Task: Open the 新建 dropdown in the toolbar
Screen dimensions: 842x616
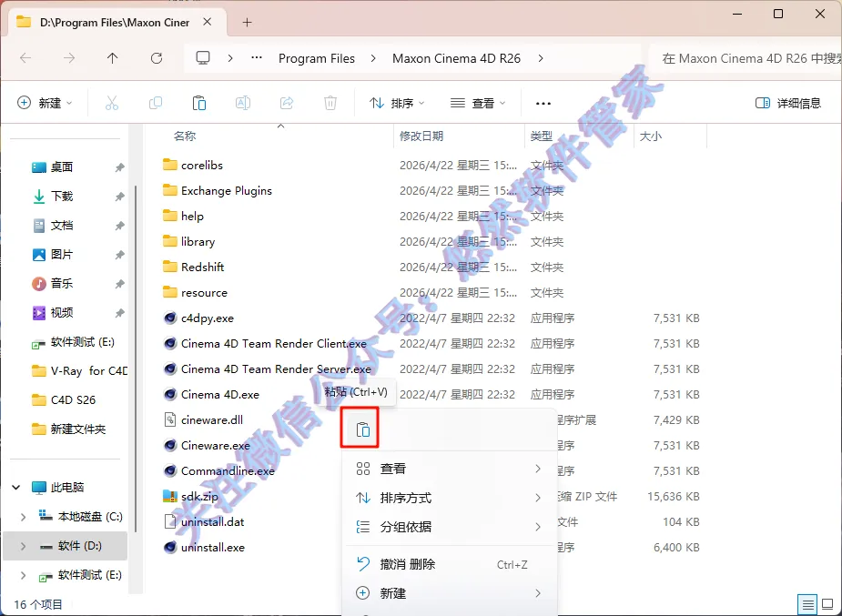Action: [46, 103]
